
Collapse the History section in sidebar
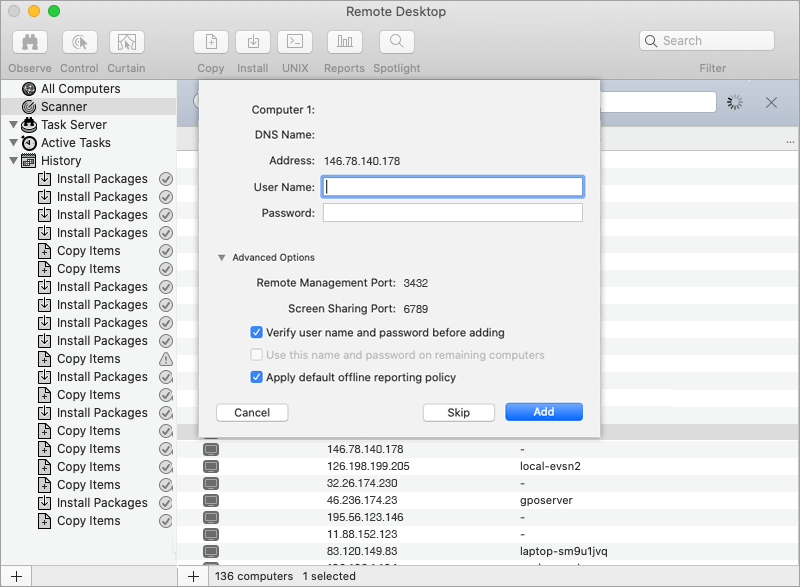[13, 160]
